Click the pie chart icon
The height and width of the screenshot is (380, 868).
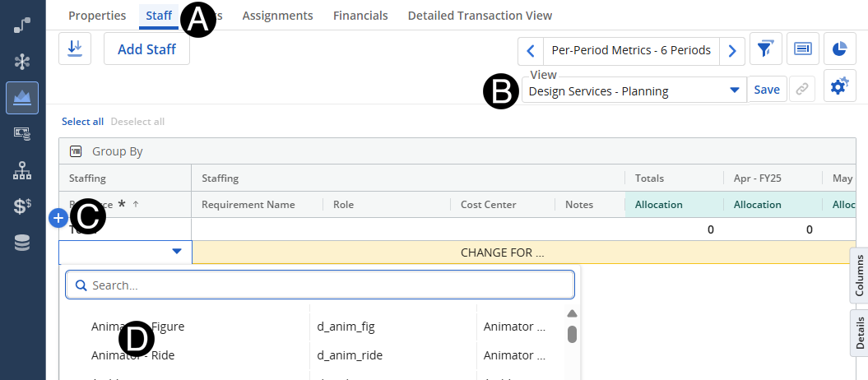pos(839,49)
